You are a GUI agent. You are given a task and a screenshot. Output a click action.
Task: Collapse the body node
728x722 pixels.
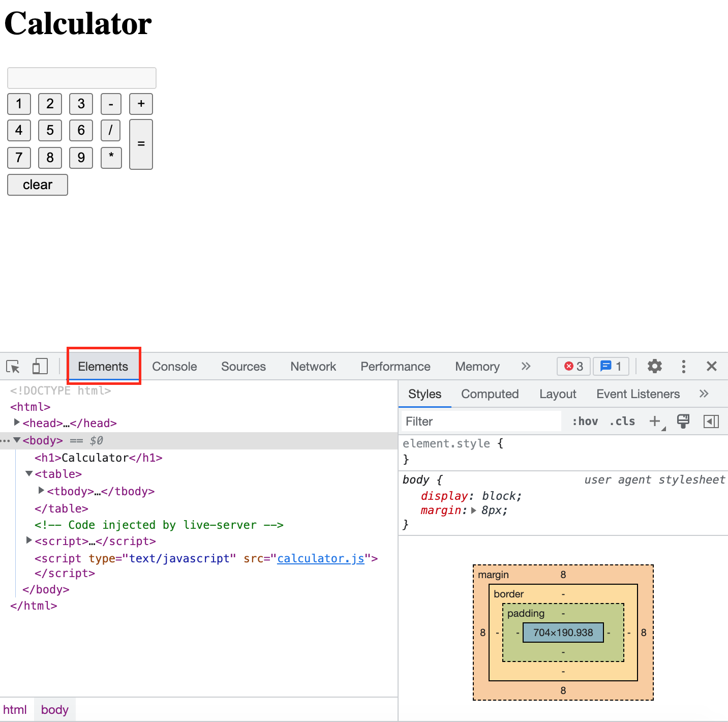tap(17, 440)
